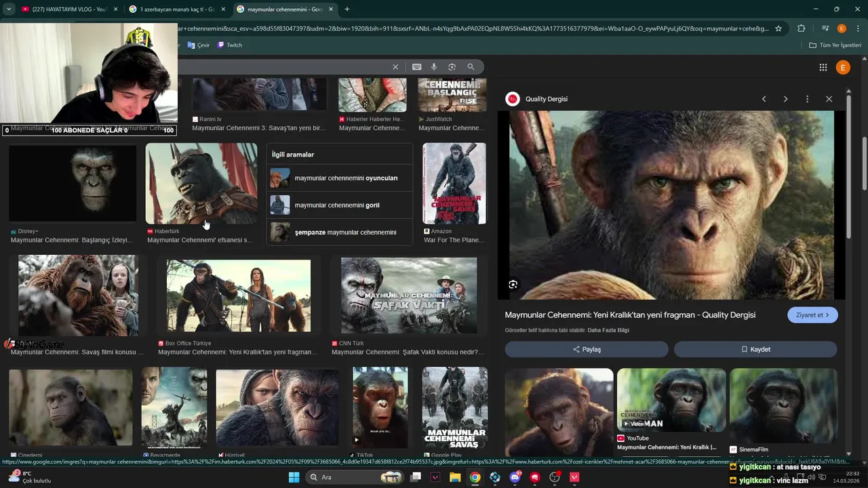Show next image in preview panel
868x488 pixels.
[x=786, y=99]
